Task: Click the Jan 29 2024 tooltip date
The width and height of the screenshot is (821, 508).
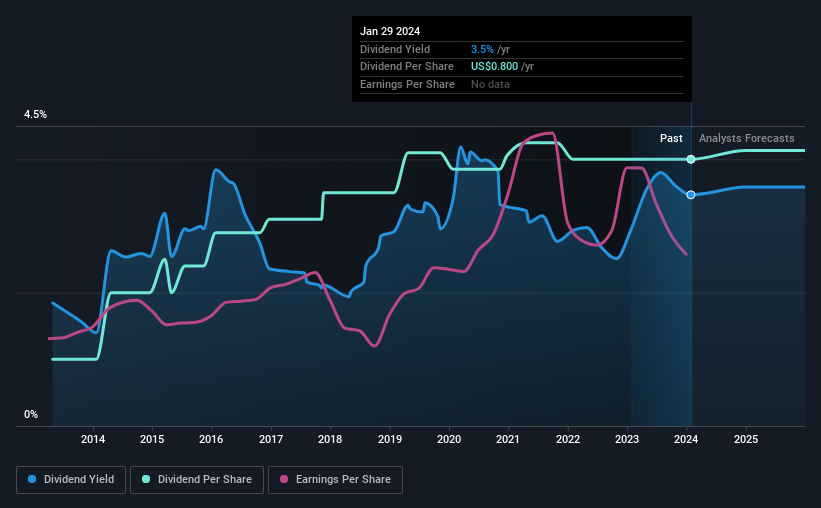Action: coord(390,31)
